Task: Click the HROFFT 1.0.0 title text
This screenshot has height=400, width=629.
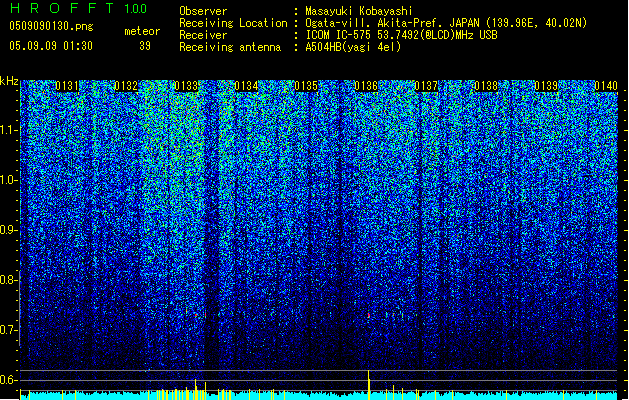Action: [x=78, y=8]
